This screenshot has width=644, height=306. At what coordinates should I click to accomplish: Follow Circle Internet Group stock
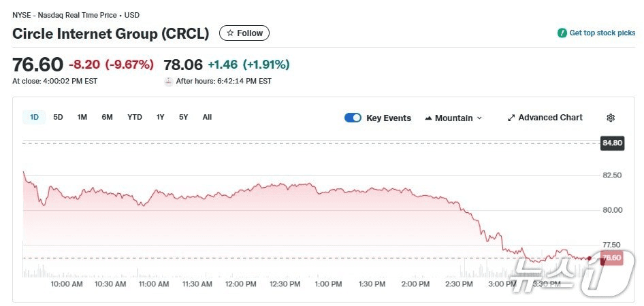coord(244,33)
